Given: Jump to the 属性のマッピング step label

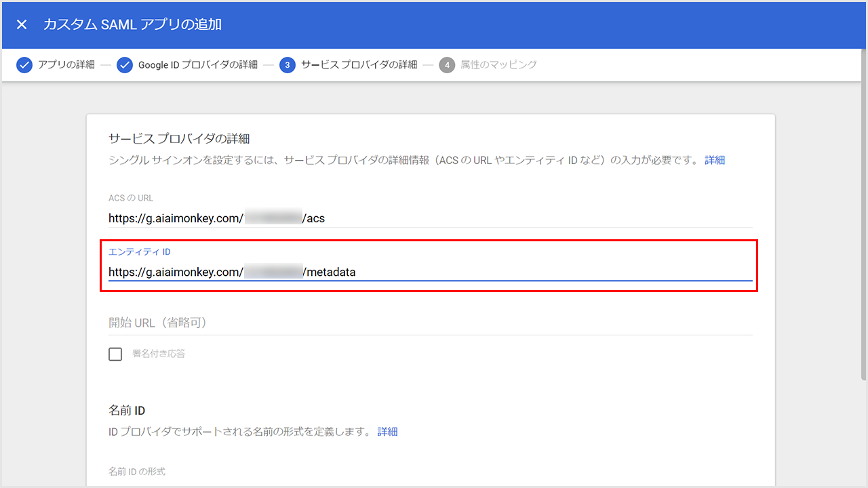Looking at the screenshot, I should [x=498, y=65].
